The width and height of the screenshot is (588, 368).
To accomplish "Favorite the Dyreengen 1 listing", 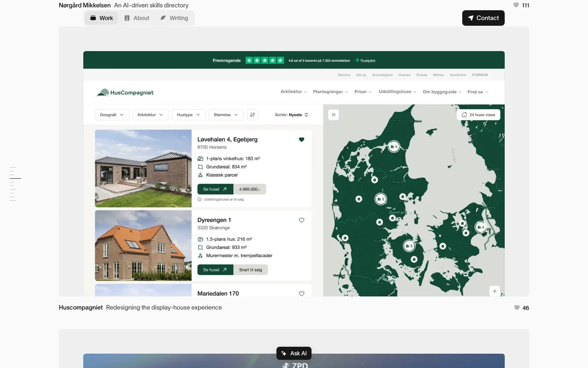I will pyautogui.click(x=302, y=220).
